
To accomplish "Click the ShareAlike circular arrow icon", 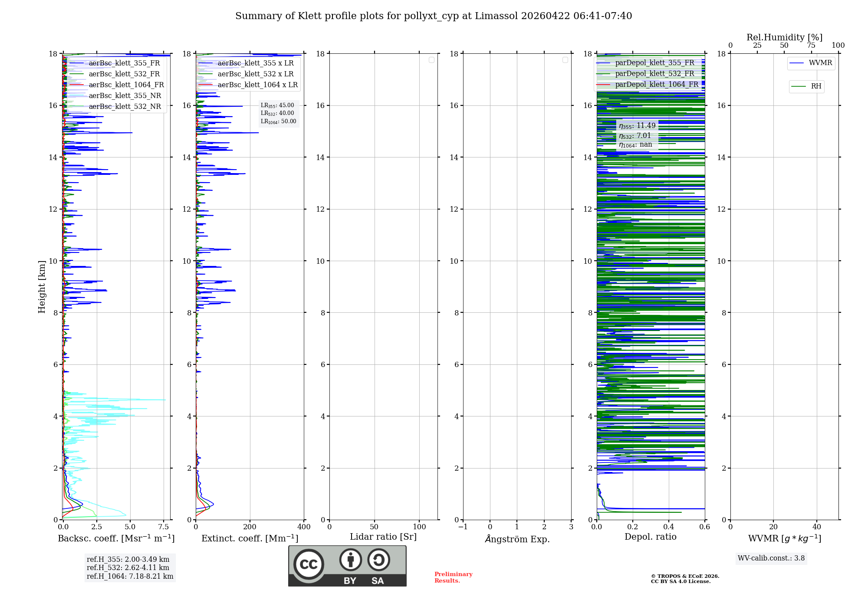I will [378, 560].
